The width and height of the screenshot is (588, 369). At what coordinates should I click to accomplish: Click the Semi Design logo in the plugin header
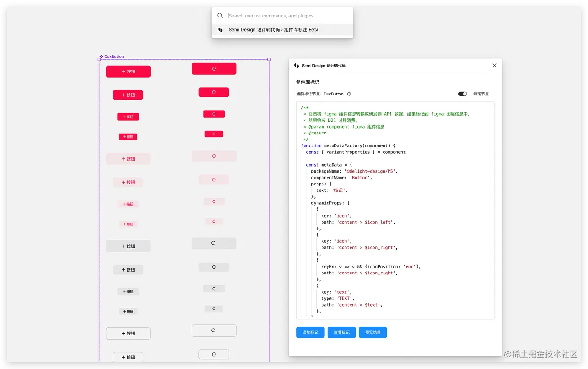coord(296,66)
